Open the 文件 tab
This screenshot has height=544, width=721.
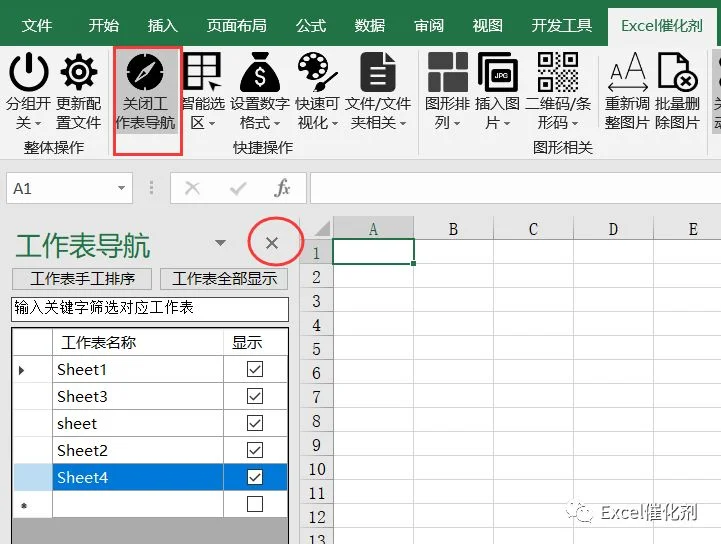[37, 26]
